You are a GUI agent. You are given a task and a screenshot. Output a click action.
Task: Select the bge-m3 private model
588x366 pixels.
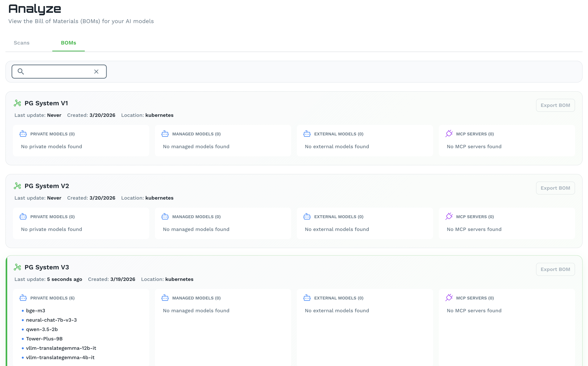36,311
